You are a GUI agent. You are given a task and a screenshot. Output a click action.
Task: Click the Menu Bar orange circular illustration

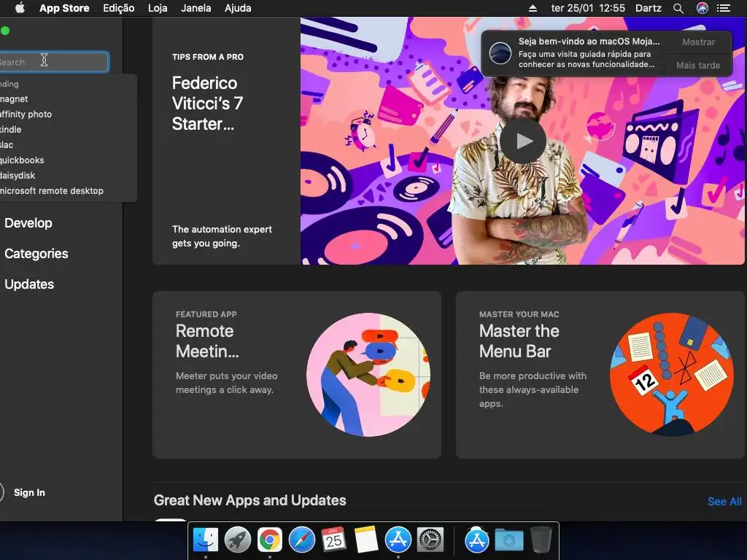[672, 375]
